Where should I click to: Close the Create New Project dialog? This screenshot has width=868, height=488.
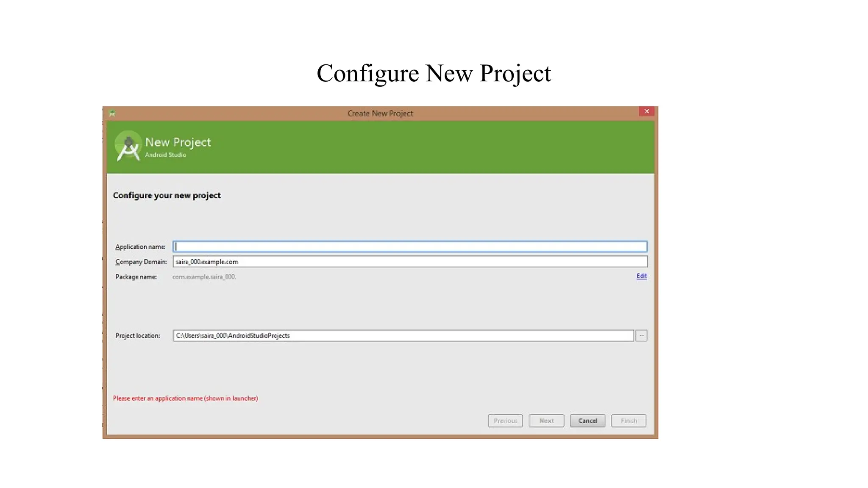pyautogui.click(x=646, y=111)
